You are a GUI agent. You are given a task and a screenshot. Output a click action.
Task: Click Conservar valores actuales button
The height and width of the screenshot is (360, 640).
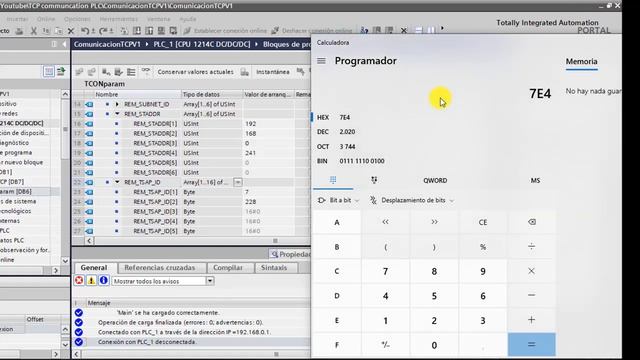point(196,72)
